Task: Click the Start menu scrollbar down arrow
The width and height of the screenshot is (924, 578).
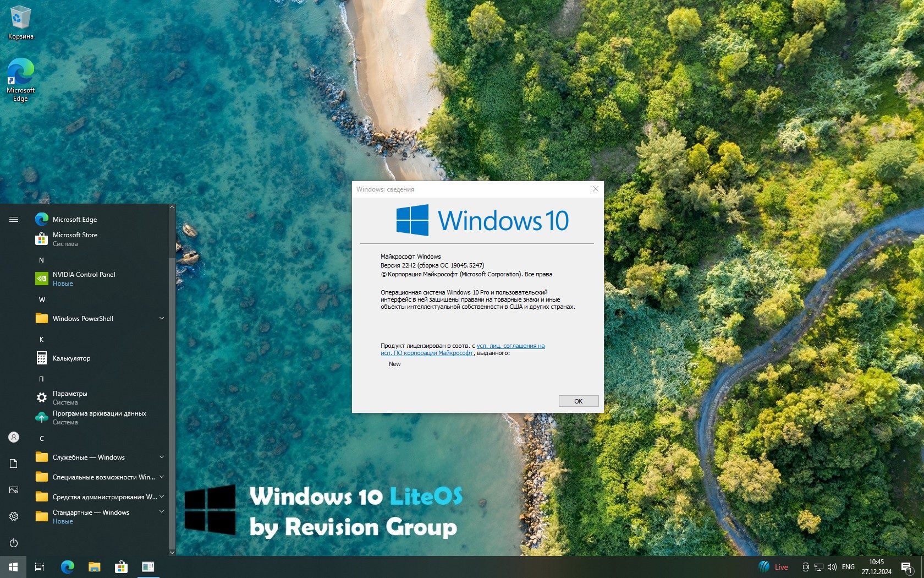Action: pyautogui.click(x=172, y=552)
